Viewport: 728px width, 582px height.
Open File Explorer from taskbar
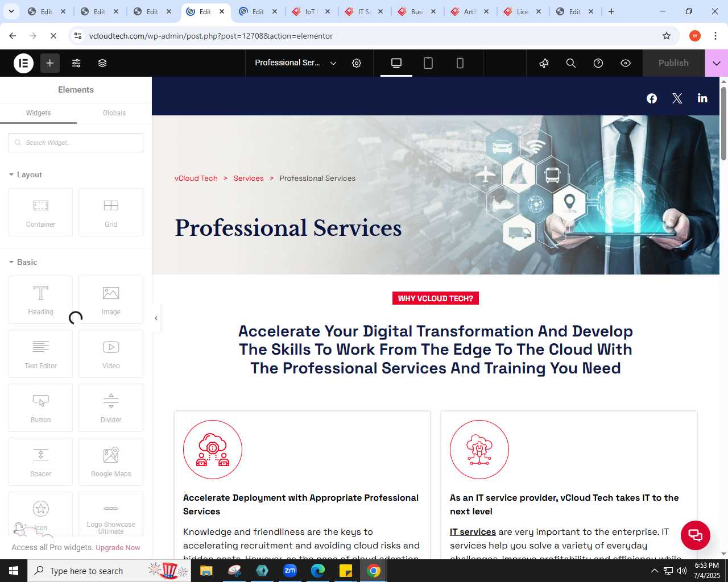(206, 571)
